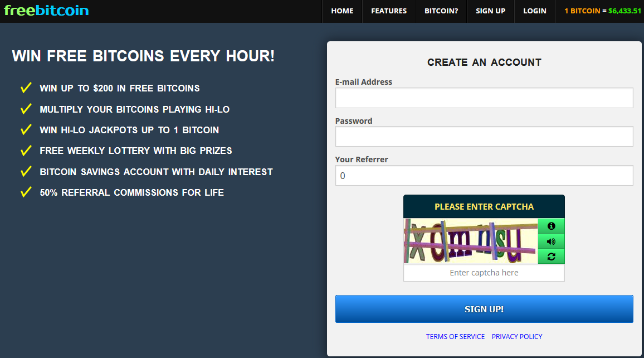The image size is (644, 358).
Task: Click the captcha info icon
Action: [551, 226]
